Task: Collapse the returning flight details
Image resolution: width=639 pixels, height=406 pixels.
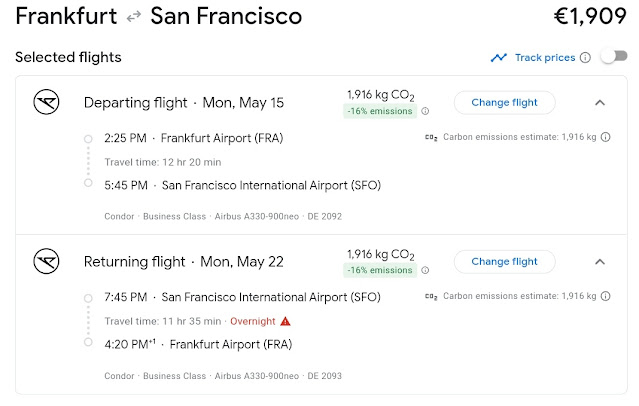Action: (599, 262)
